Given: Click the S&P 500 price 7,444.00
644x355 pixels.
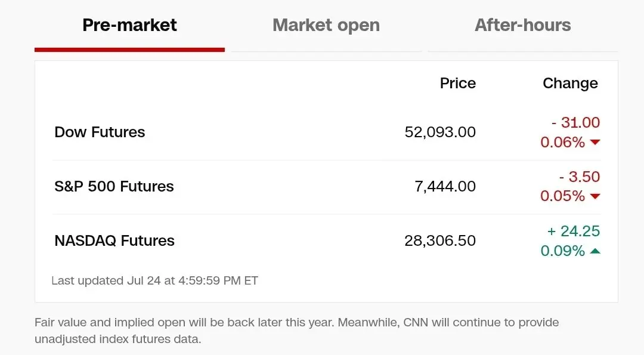Looking at the screenshot, I should pyautogui.click(x=445, y=186).
